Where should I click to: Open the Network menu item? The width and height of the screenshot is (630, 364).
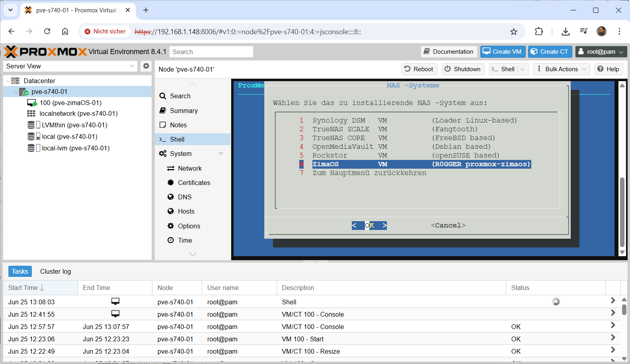click(x=190, y=168)
